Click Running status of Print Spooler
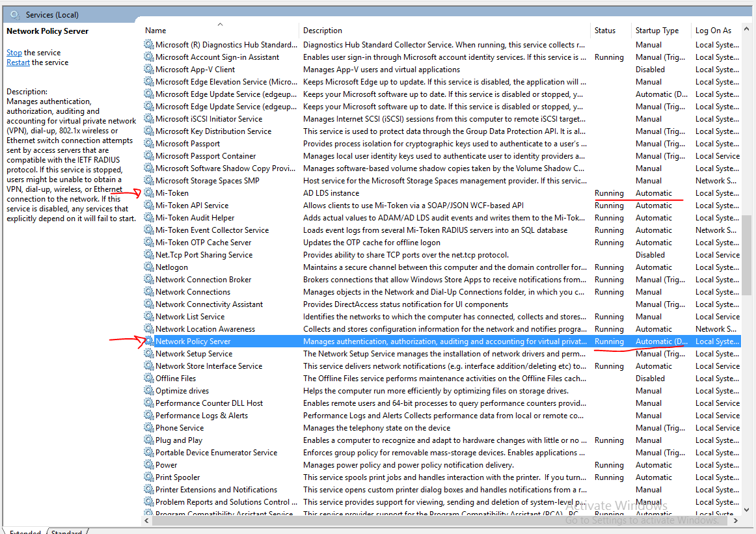 (609, 477)
